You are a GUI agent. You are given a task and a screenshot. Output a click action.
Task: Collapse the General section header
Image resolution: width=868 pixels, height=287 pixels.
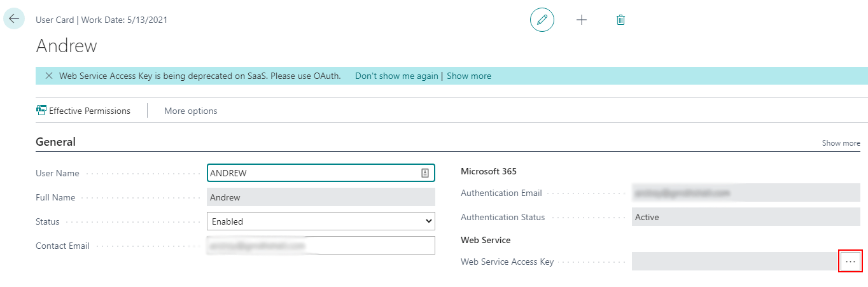pyautogui.click(x=55, y=142)
